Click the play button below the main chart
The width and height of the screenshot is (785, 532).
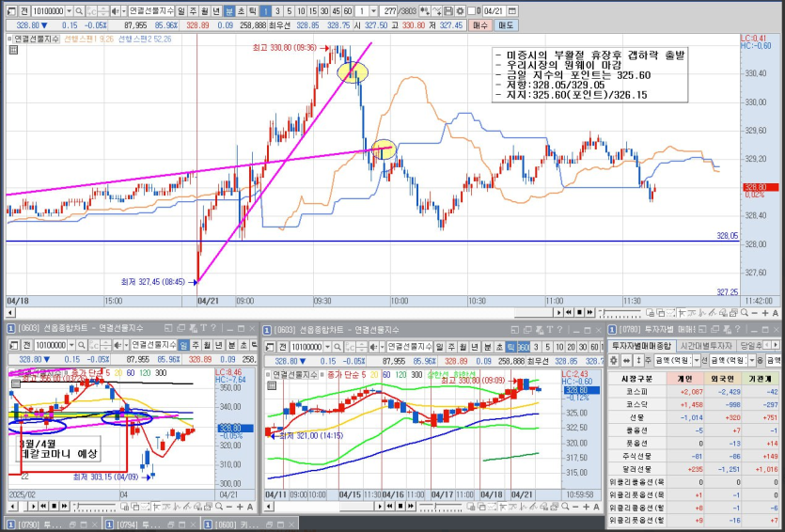[x=558, y=312]
